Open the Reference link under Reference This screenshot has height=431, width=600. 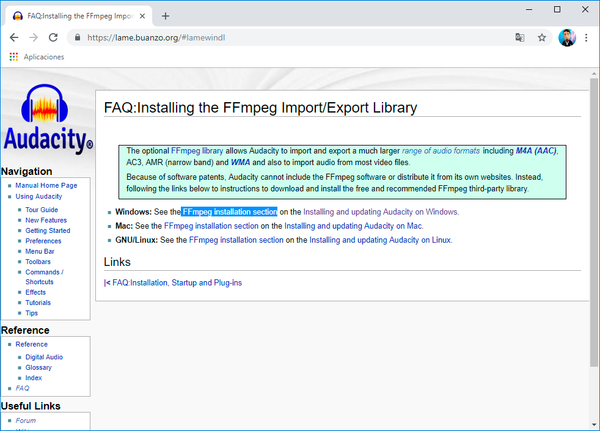31,344
